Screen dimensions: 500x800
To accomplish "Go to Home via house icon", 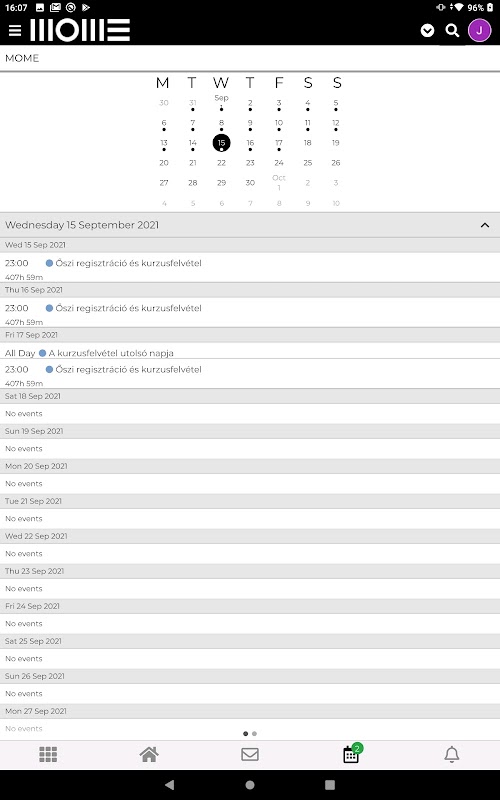I will 149,754.
